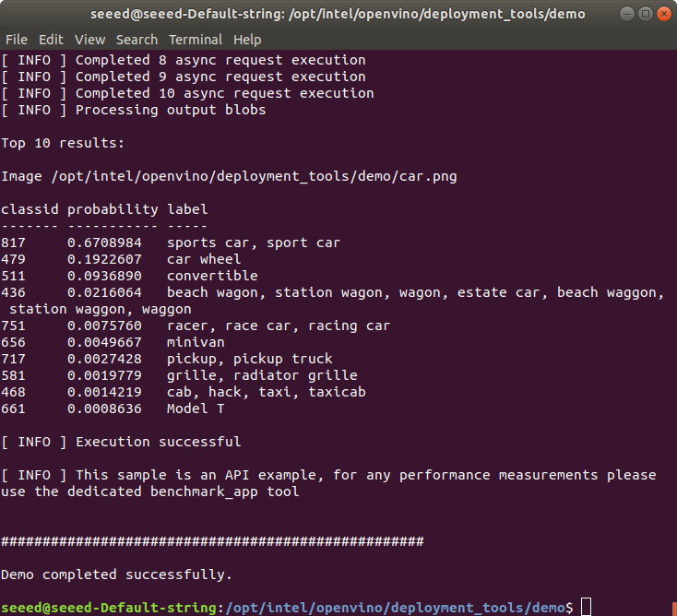Click the 'racer, race car, racing car' label
The height and width of the screenshot is (616, 677).
[279, 326]
